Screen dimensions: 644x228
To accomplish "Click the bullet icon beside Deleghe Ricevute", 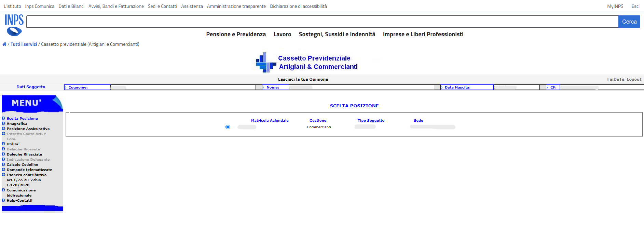I will (3, 149).
